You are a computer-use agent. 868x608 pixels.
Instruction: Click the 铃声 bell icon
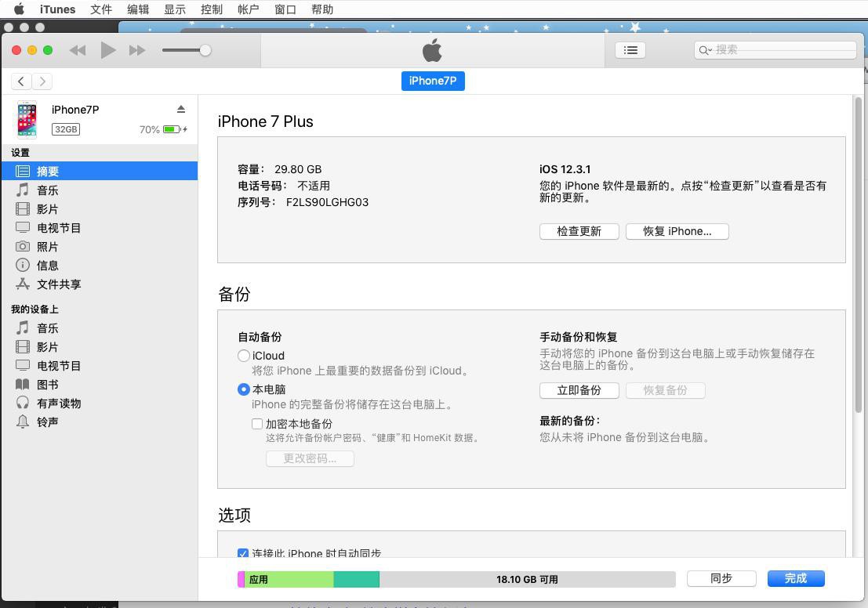pos(23,422)
